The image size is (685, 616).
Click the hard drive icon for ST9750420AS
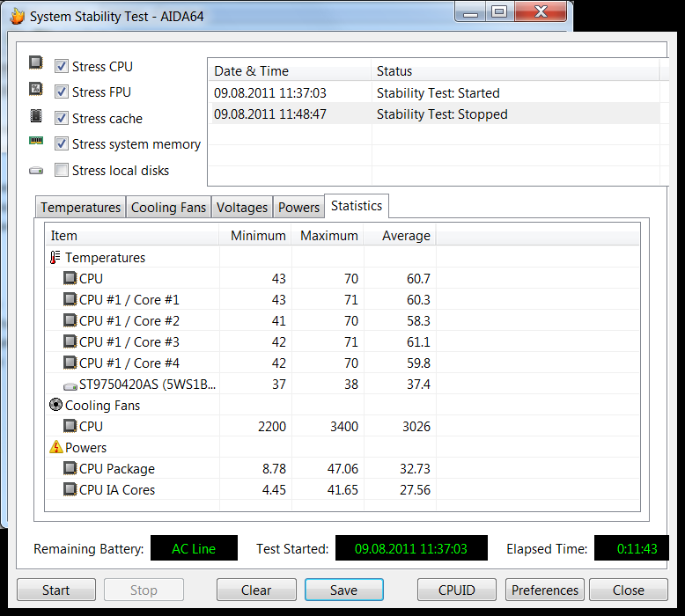pyautogui.click(x=70, y=385)
